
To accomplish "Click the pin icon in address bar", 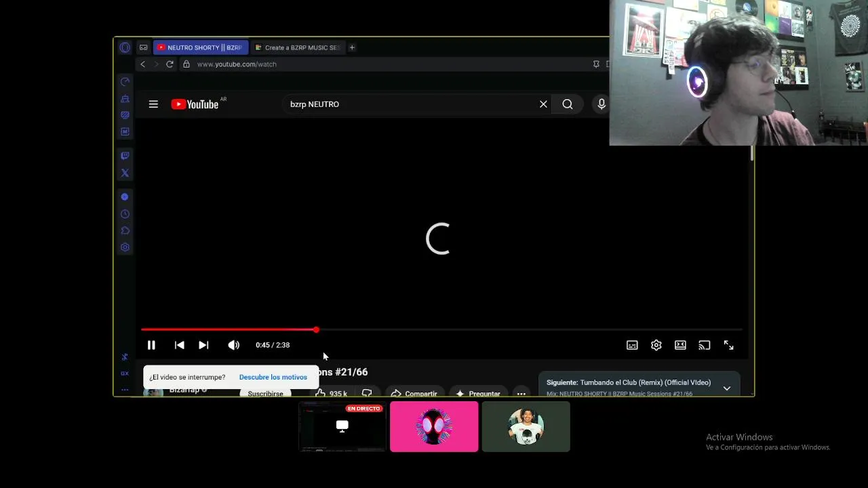I will pos(596,64).
